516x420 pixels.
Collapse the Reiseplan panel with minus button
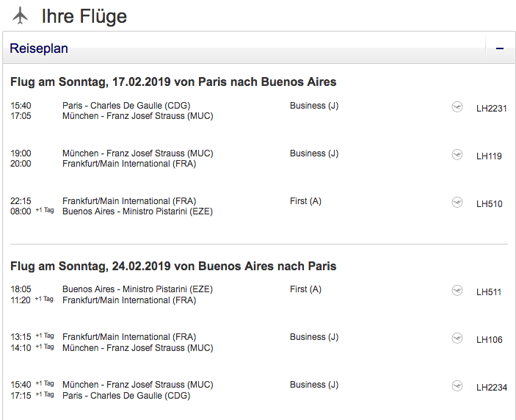click(x=500, y=48)
